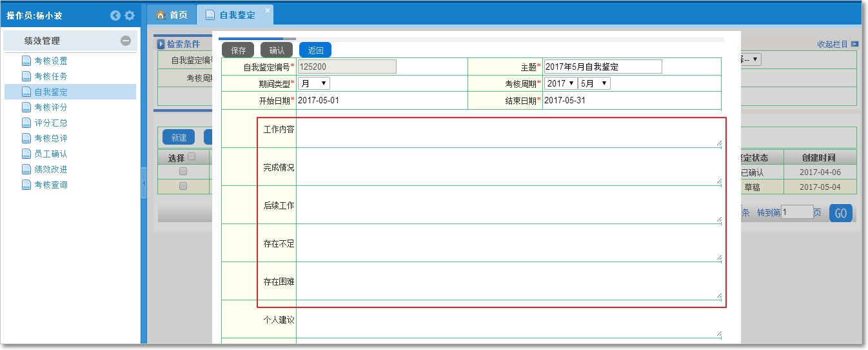Select 自我鉴定 in the sidebar menu

coord(51,92)
